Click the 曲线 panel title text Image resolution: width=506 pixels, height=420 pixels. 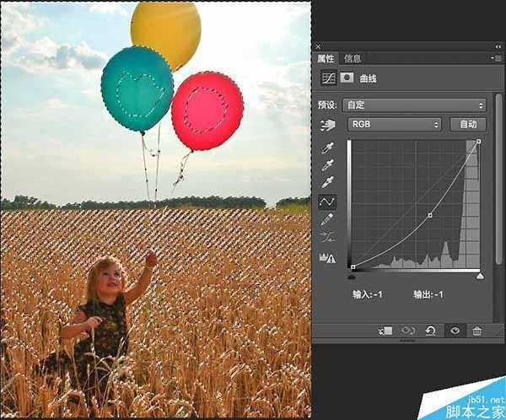tap(368, 78)
